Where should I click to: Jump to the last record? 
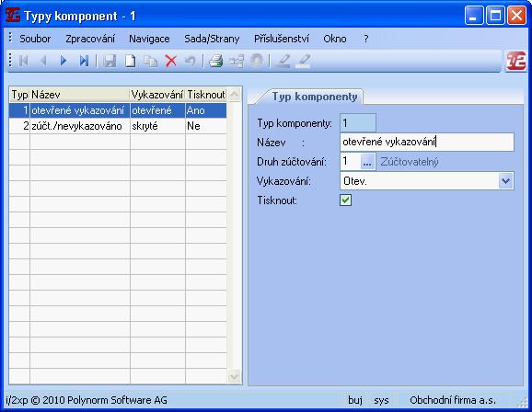click(84, 61)
